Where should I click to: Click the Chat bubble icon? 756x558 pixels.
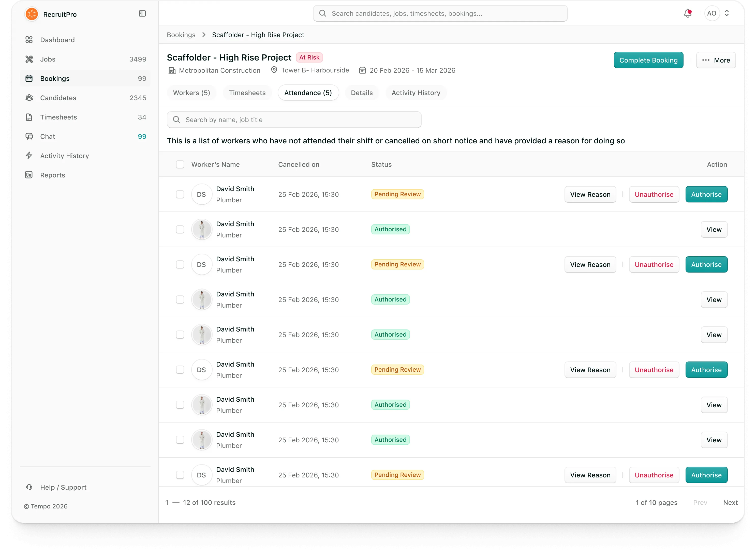tap(29, 137)
